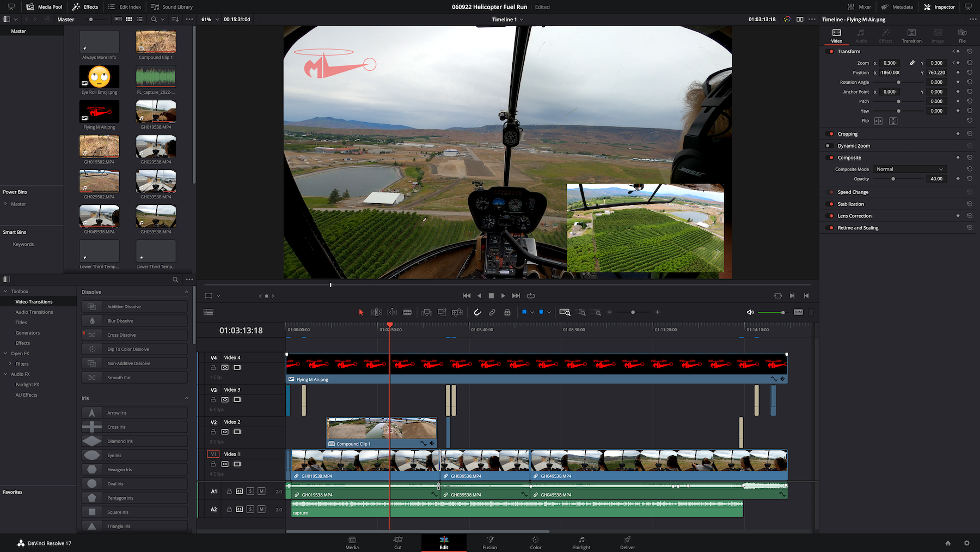Collapse the Dissolve transitions category
The width and height of the screenshot is (980, 552).
tap(186, 292)
